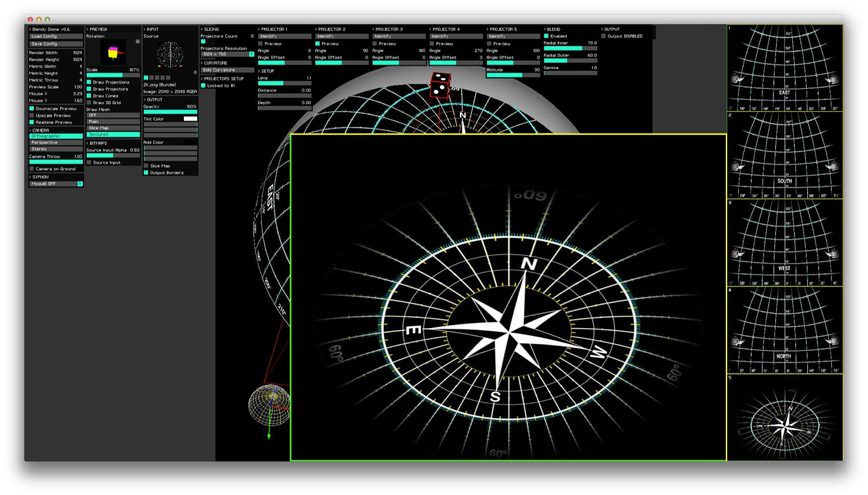Toggle Output DISABLED checkbox

(x=603, y=36)
